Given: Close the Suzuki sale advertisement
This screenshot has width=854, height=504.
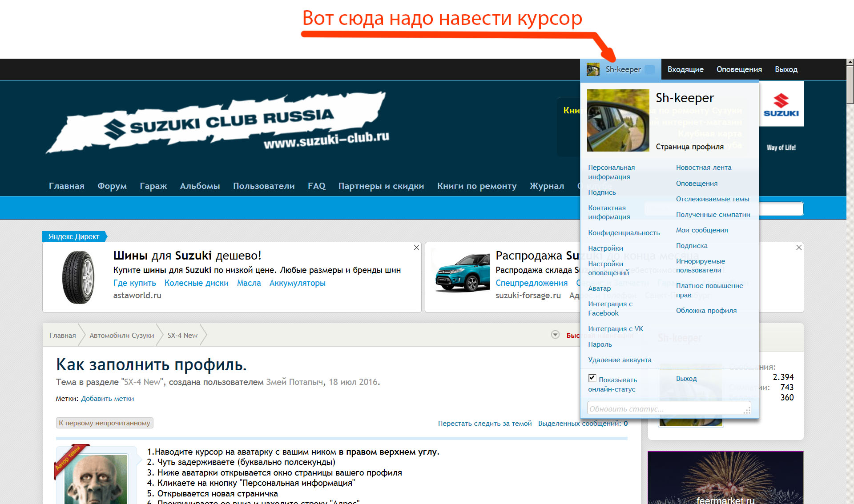Looking at the screenshot, I should [799, 247].
